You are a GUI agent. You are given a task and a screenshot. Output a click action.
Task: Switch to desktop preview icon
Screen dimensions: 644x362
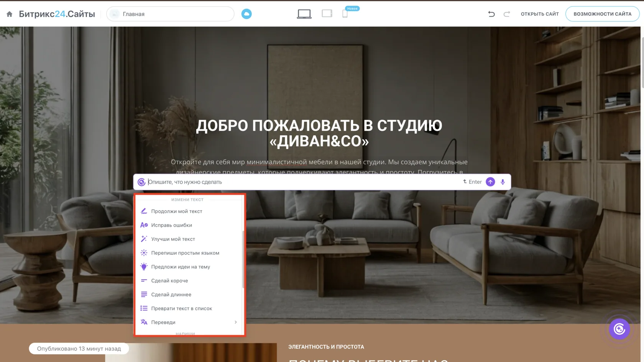tap(304, 14)
